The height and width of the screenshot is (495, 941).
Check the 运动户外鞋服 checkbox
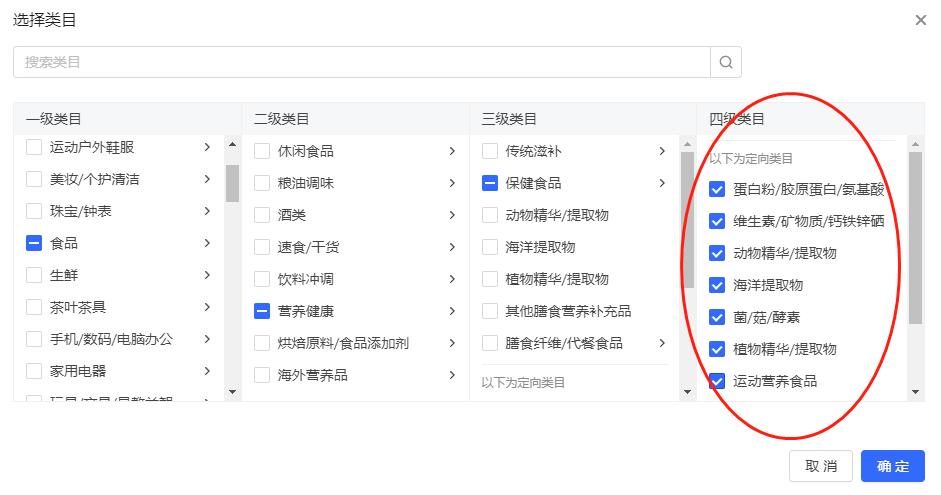[x=34, y=147]
